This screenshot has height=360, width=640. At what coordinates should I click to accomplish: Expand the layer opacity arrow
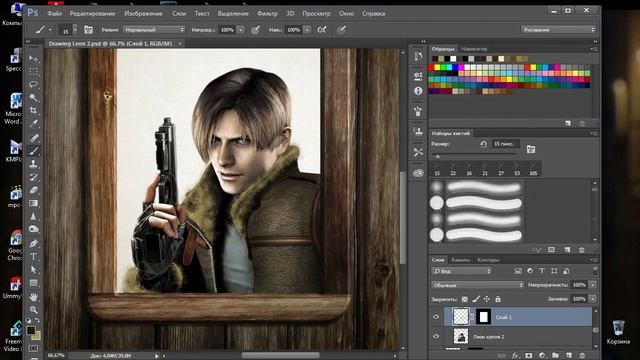(x=593, y=285)
